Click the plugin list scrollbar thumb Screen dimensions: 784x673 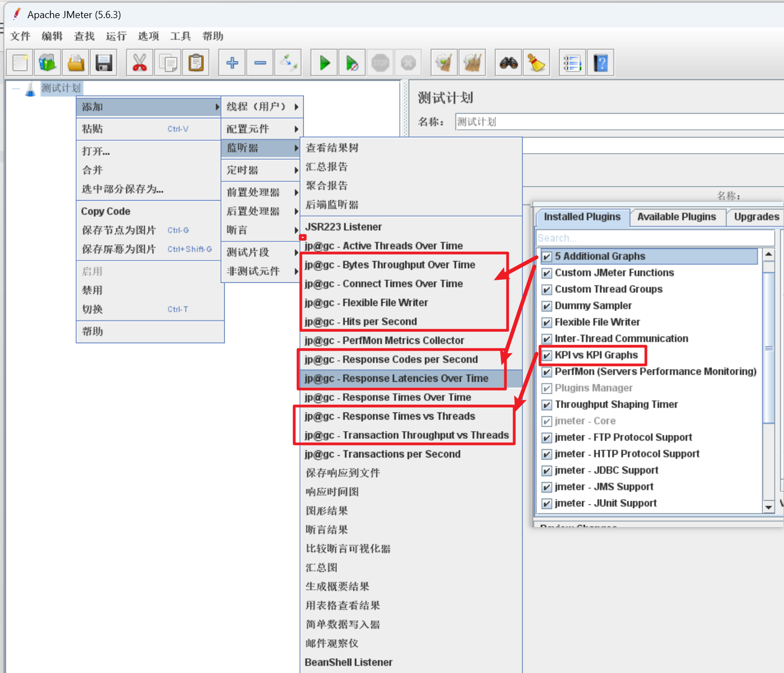tap(769, 348)
